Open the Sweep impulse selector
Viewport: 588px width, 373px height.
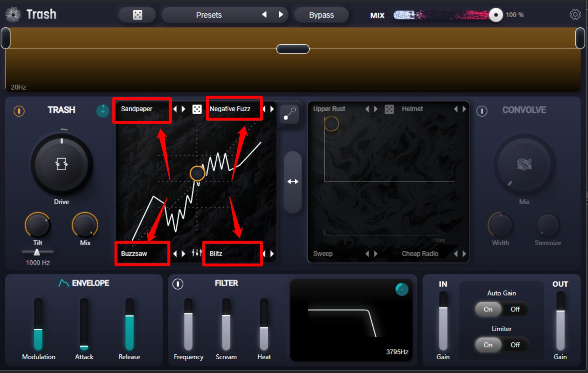click(323, 253)
